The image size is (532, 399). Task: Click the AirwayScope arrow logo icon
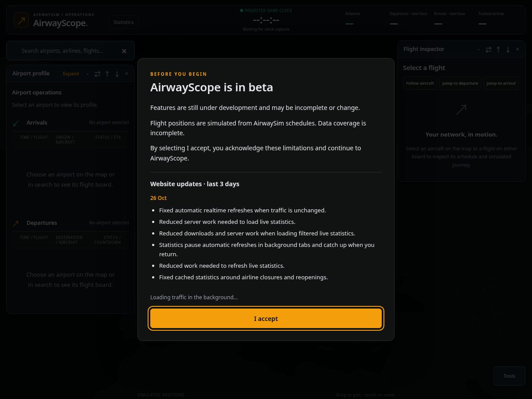click(21, 20)
